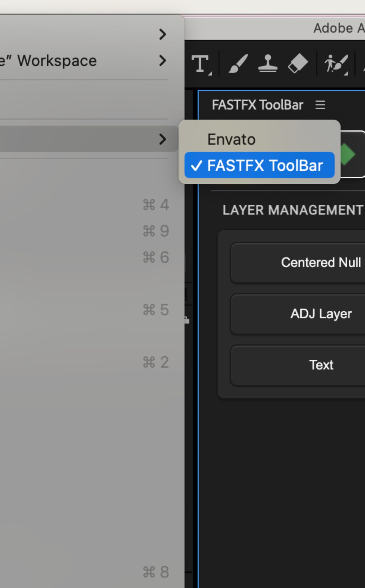Image resolution: width=365 pixels, height=588 pixels.
Task: Select the Eraser tool
Action: pos(298,63)
